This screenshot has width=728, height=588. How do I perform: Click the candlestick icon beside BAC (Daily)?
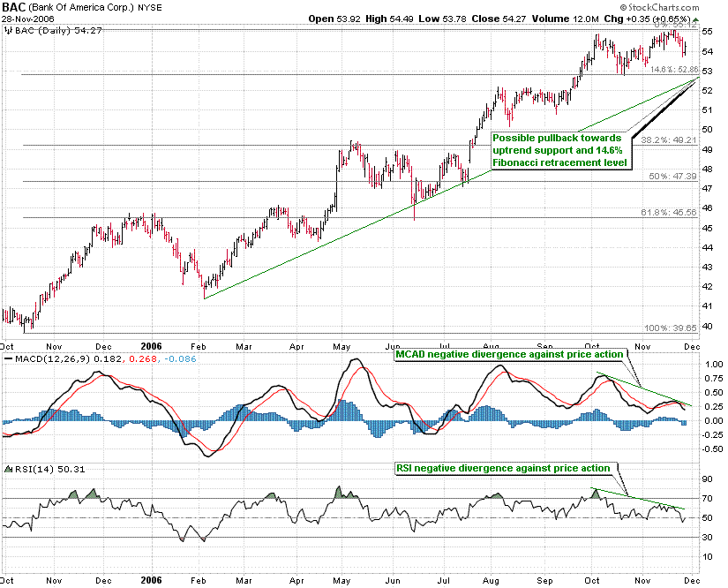pos(8,31)
